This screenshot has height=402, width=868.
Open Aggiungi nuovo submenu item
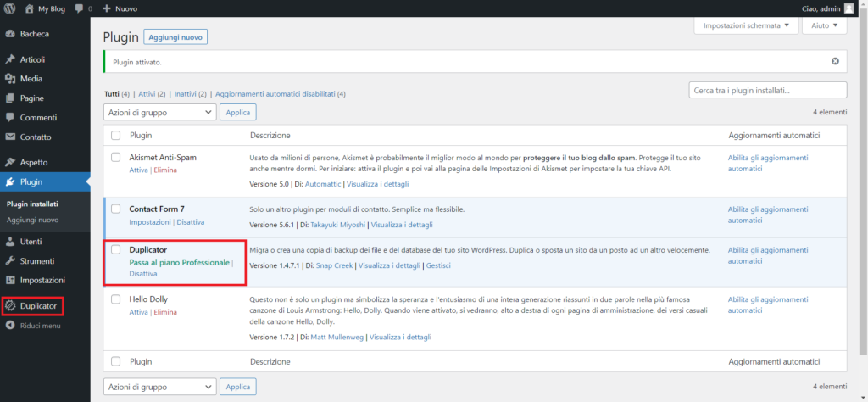[33, 220]
